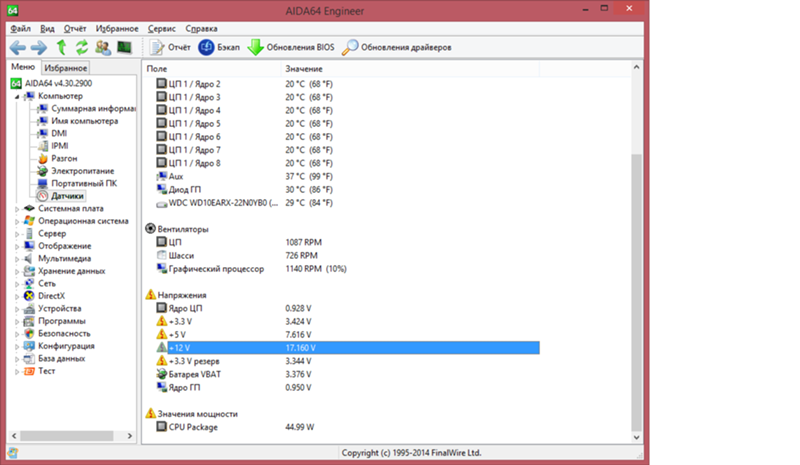The height and width of the screenshot is (465, 800).
Task: Open the Избранное menu
Action: [117, 29]
